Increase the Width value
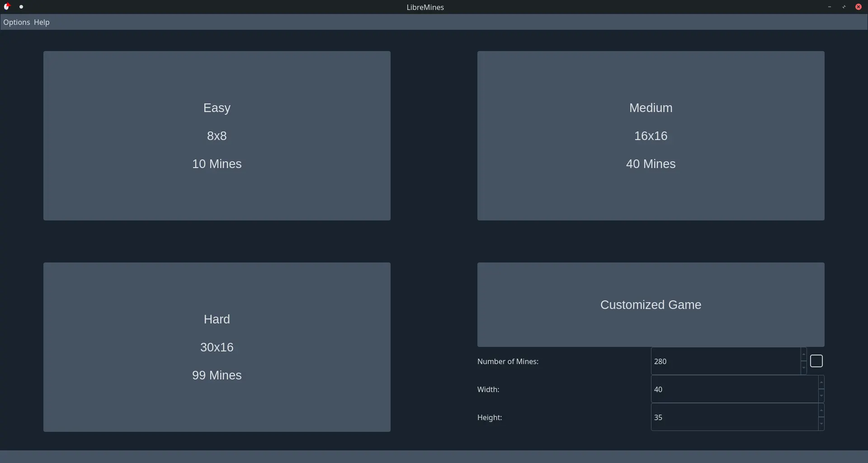The height and width of the screenshot is (463, 868). point(821,383)
